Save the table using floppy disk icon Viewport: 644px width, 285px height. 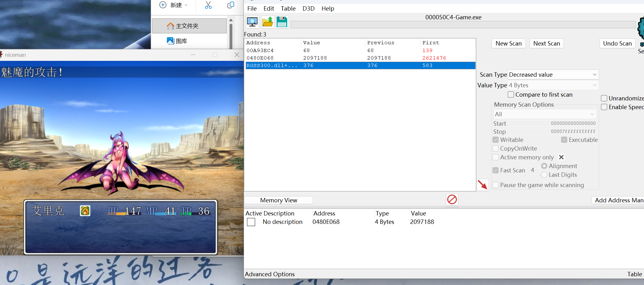pos(282,22)
